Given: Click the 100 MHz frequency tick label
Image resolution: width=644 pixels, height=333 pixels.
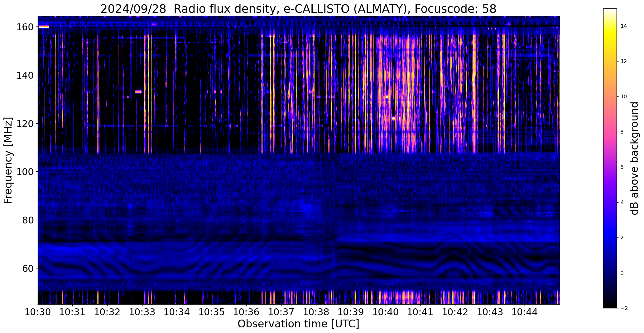Looking at the screenshot, I should tap(25, 172).
